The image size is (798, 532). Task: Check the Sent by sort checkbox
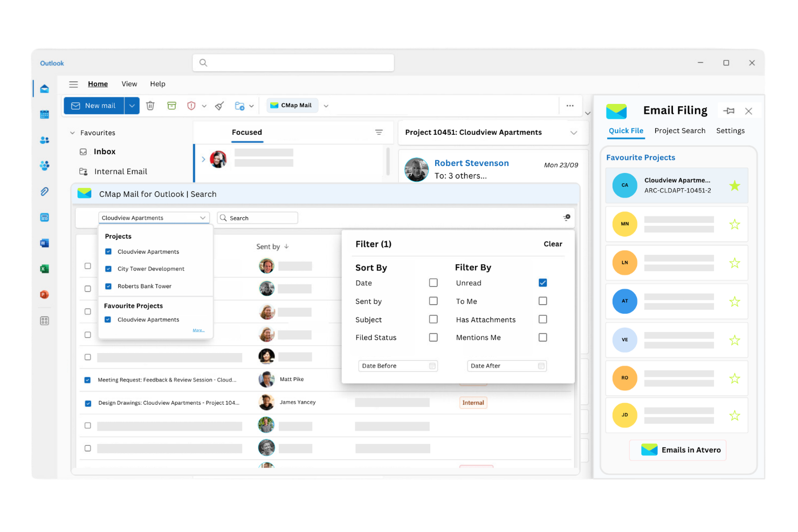tap(434, 301)
